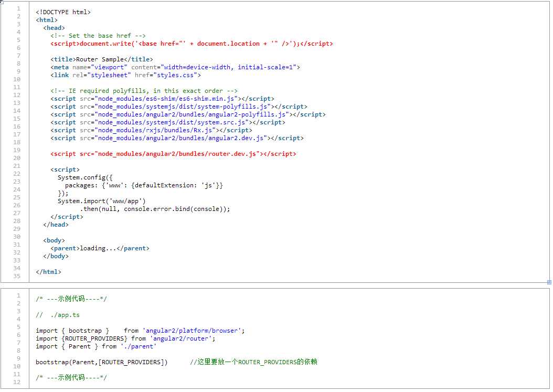This screenshot has height=392, width=553.
Task: Click the ".then(null, console.error.bind(console));" line
Action: 155,209
